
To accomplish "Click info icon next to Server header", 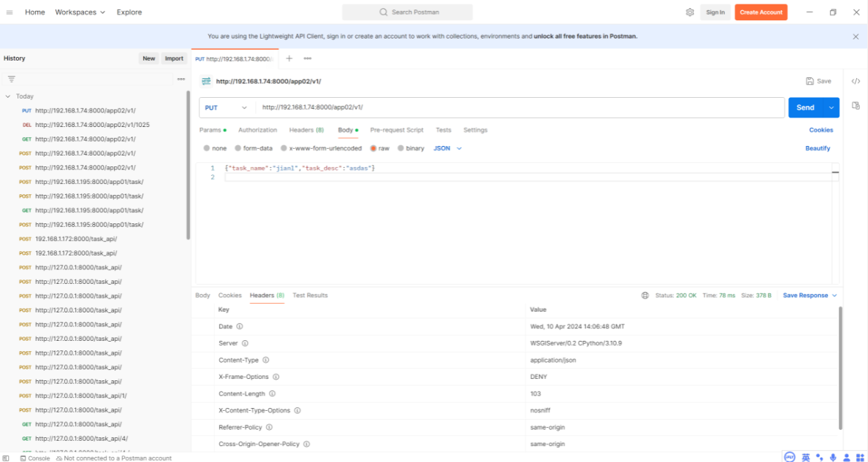I will tap(245, 344).
